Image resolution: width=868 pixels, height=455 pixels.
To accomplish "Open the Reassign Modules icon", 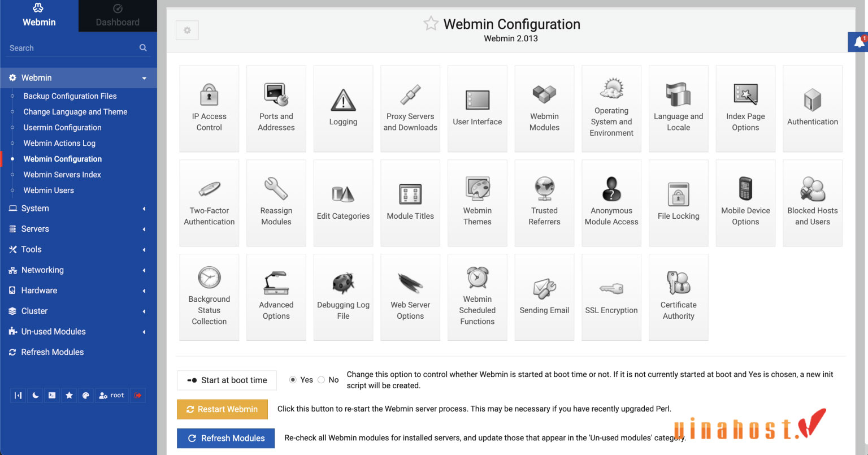I will [276, 203].
